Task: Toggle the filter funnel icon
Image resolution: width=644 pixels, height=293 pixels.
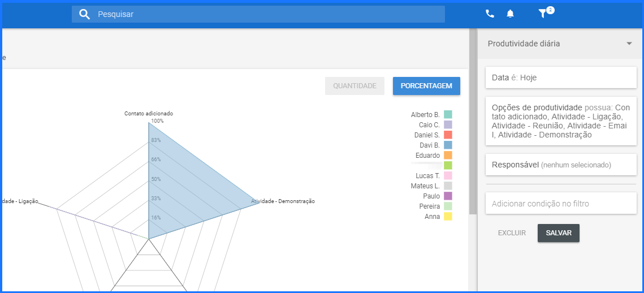Action: 542,14
